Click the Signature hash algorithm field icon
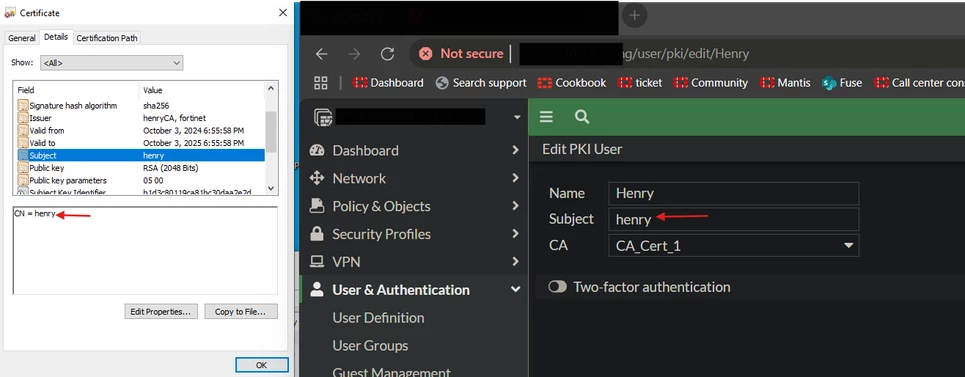The image size is (965, 377). coord(23,106)
